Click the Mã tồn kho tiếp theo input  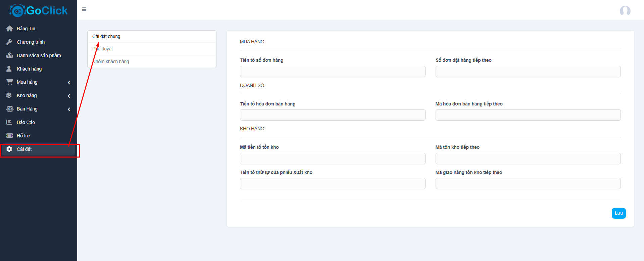pos(528,159)
